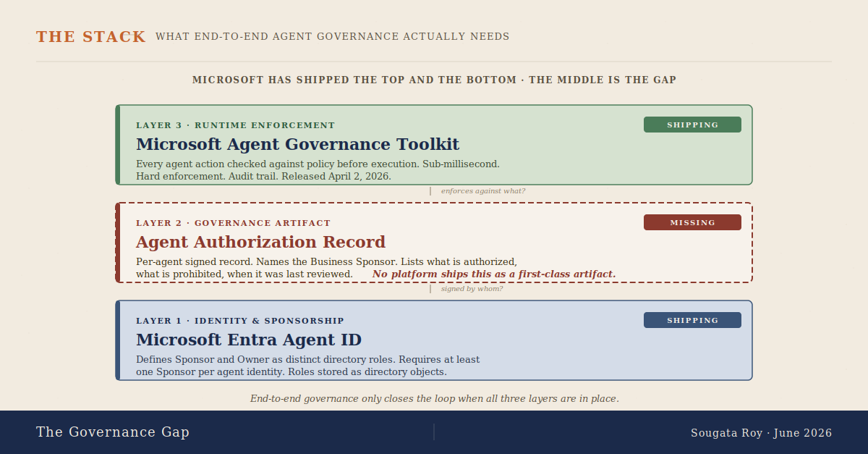Click subtitle 'What end-to-end agent governance actually needs'
The width and height of the screenshot is (868, 454).
(333, 37)
